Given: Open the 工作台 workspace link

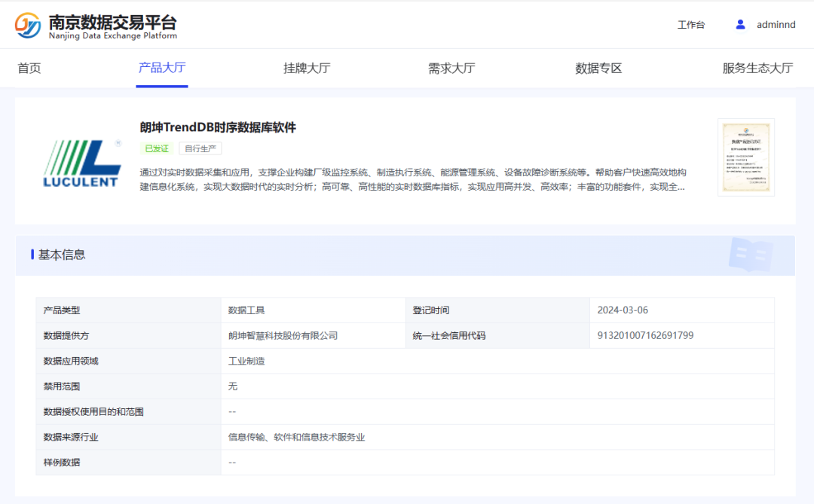Looking at the screenshot, I should pos(690,24).
